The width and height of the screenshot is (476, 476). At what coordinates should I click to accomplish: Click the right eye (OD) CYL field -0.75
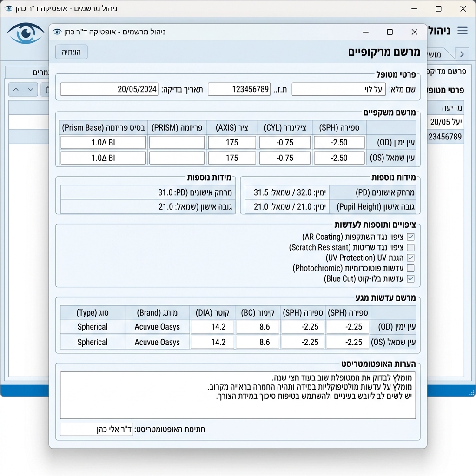285,142
